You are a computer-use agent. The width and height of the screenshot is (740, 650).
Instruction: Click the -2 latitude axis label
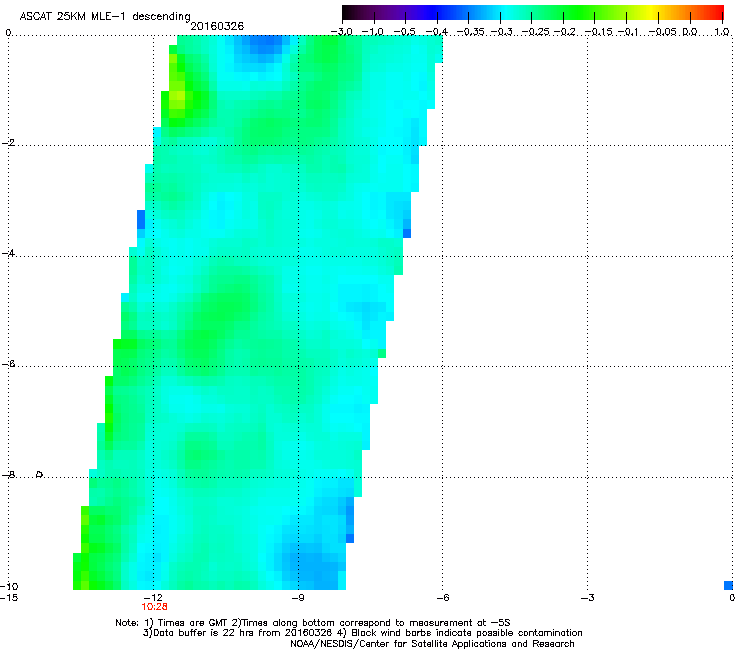8,143
